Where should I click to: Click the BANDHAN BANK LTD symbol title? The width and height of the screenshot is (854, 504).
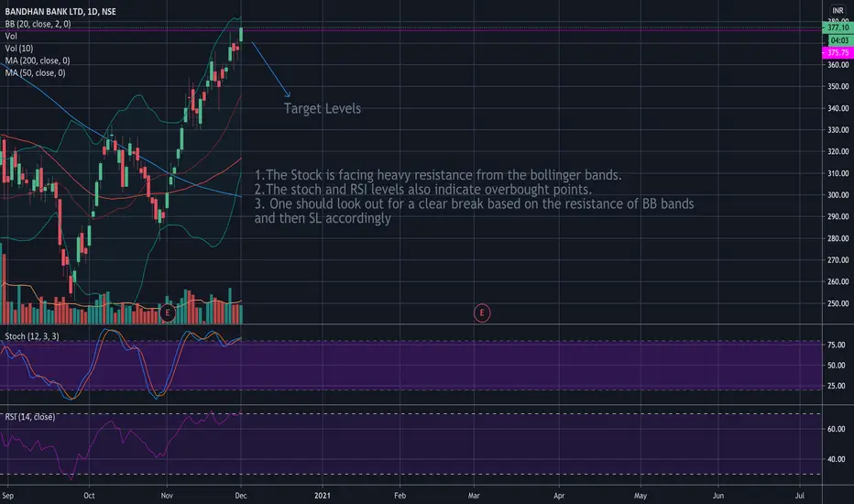(60, 11)
